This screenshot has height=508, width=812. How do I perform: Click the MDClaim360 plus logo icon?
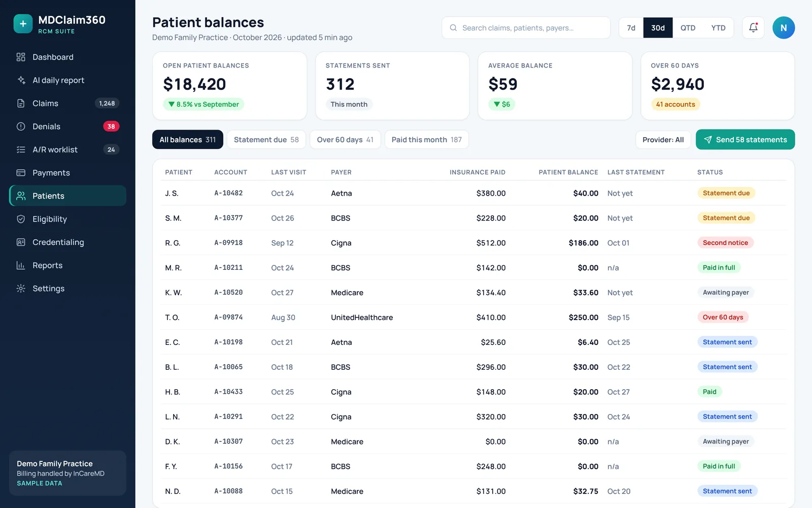pos(23,23)
